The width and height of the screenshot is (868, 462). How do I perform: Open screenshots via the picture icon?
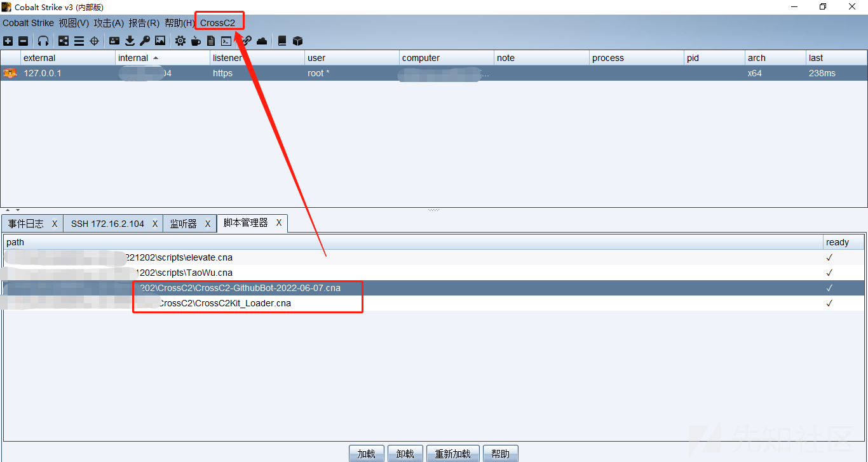[160, 41]
